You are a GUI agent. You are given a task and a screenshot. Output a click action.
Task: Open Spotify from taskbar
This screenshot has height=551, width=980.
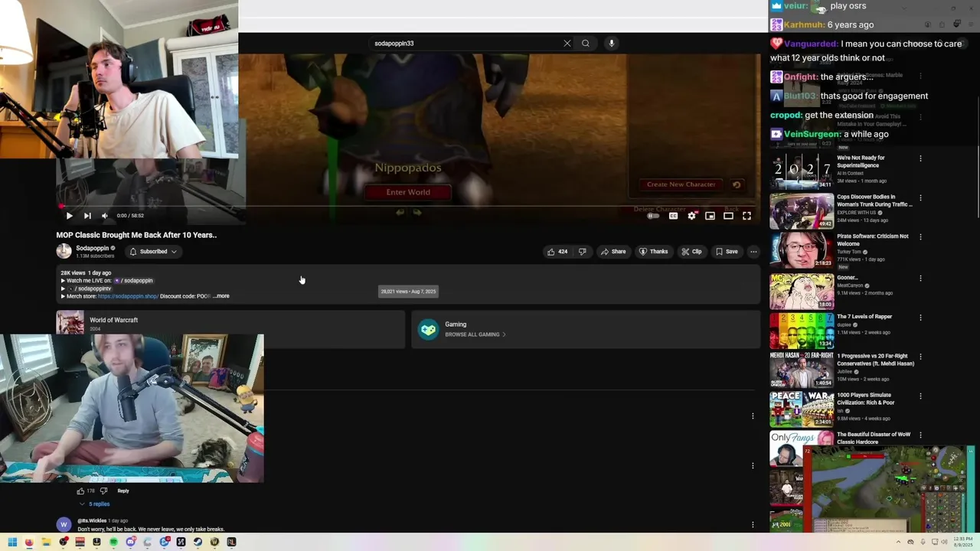113,542
